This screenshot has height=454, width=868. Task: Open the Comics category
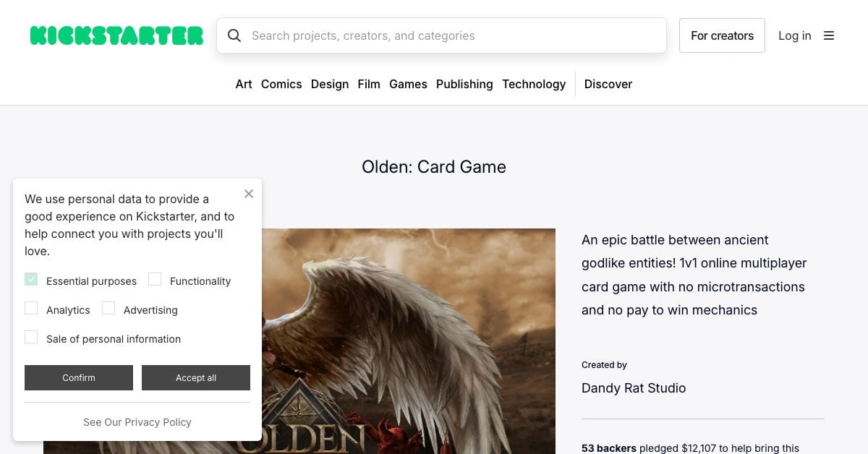click(x=281, y=84)
